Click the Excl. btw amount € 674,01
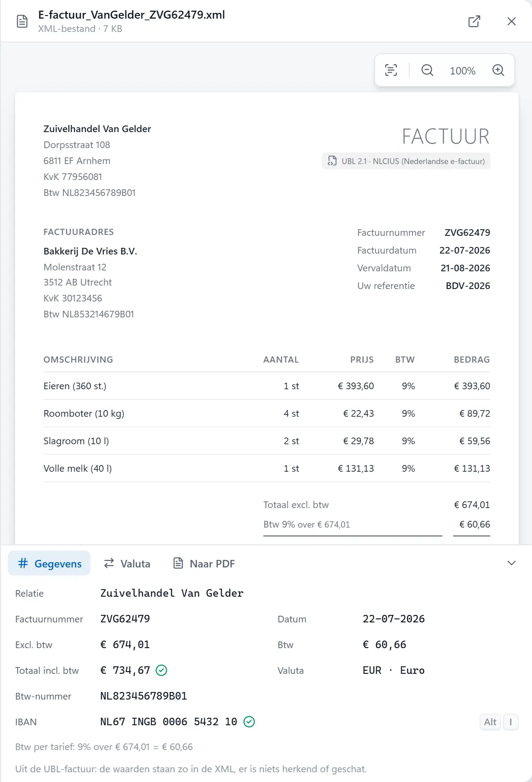 click(125, 645)
